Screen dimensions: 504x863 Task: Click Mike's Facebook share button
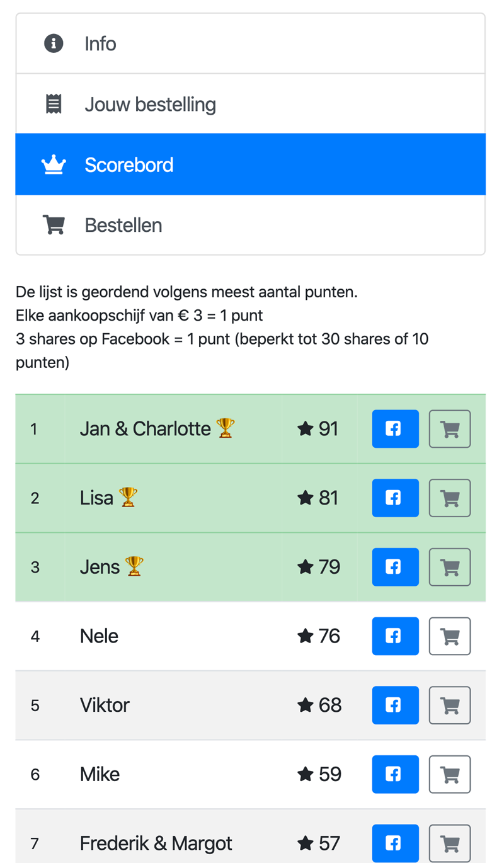(x=395, y=774)
